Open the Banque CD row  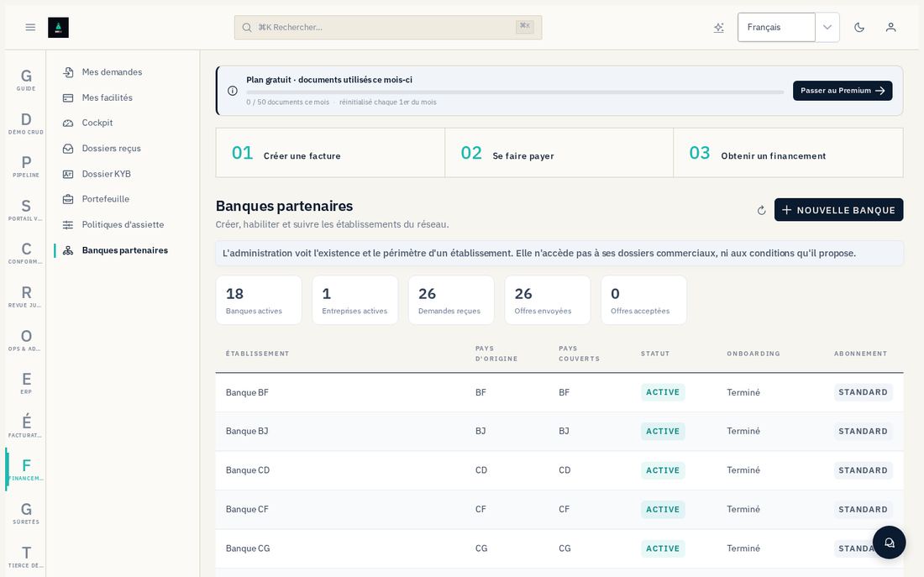(x=559, y=470)
